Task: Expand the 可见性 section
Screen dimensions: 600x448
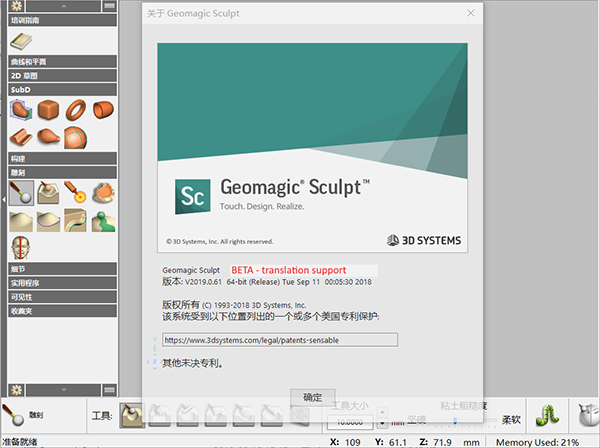Action: (62, 297)
